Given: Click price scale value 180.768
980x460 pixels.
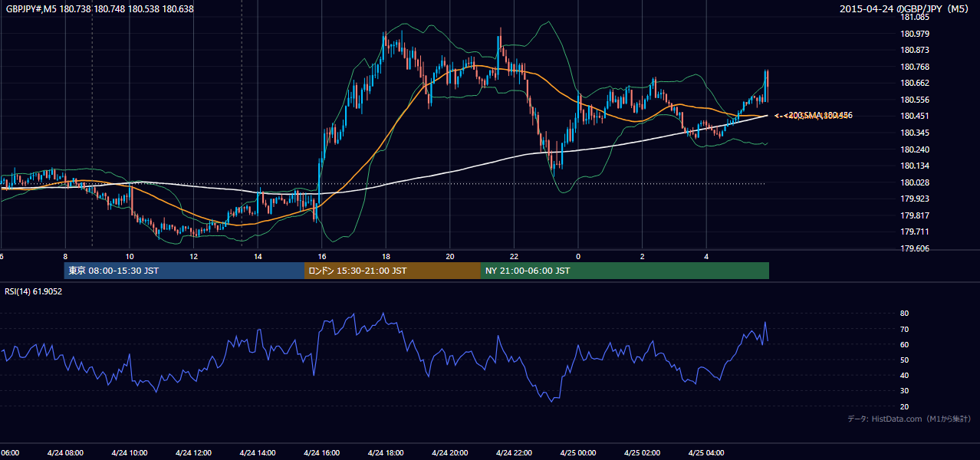Looking at the screenshot, I should [913, 67].
